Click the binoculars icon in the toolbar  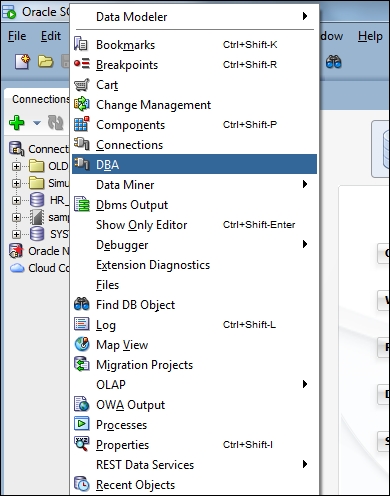(x=334, y=62)
